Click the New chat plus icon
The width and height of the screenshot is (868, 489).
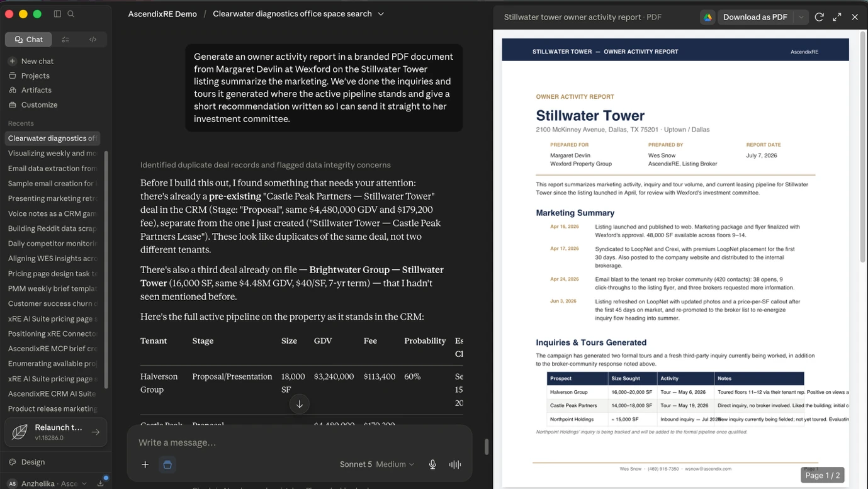click(x=12, y=61)
